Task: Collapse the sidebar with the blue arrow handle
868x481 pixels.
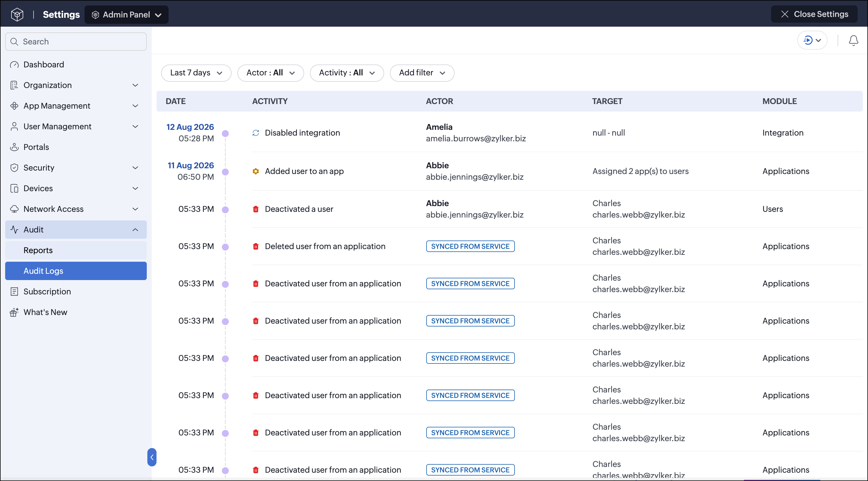Action: 152,457
